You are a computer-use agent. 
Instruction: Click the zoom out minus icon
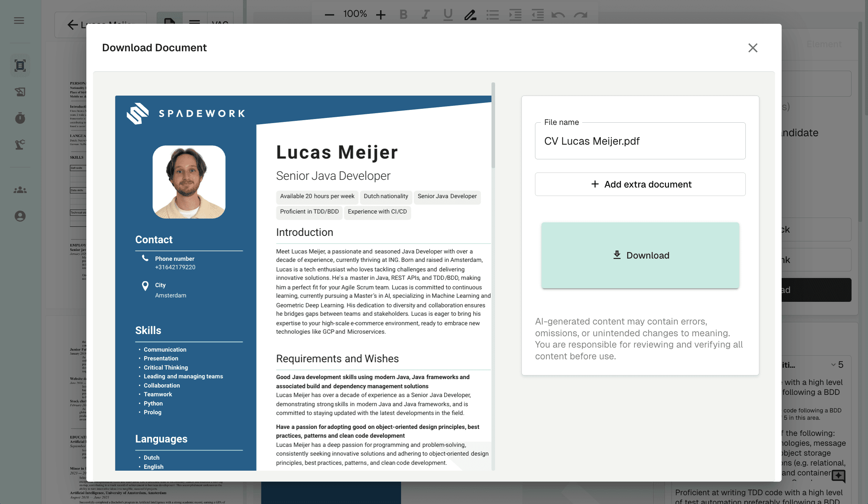pyautogui.click(x=329, y=15)
